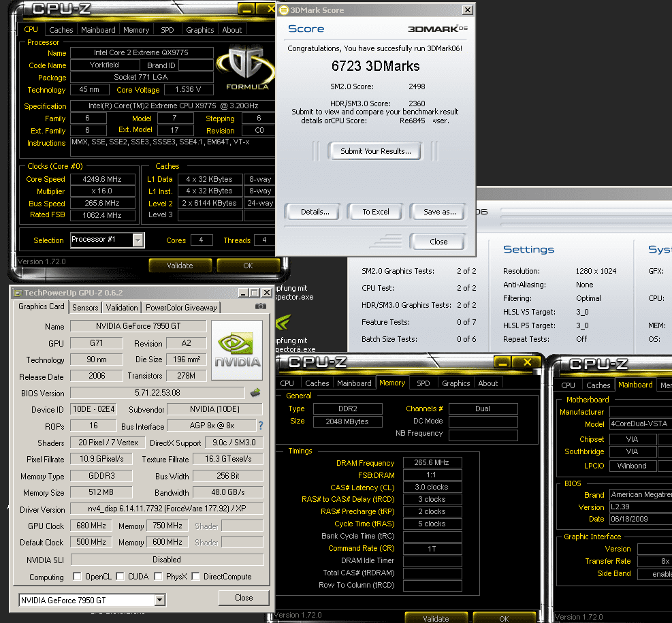Enable the PhysX checkbox
Screen dimensions: 672x623
tap(158, 576)
